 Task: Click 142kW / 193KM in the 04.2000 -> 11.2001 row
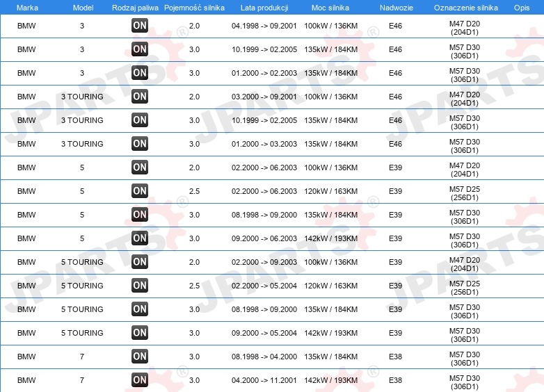coord(331,380)
